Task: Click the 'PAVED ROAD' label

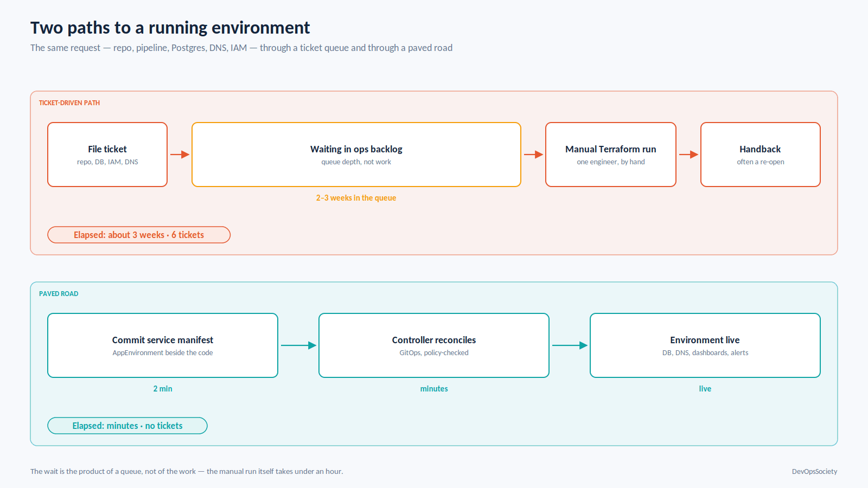Action: click(x=59, y=294)
